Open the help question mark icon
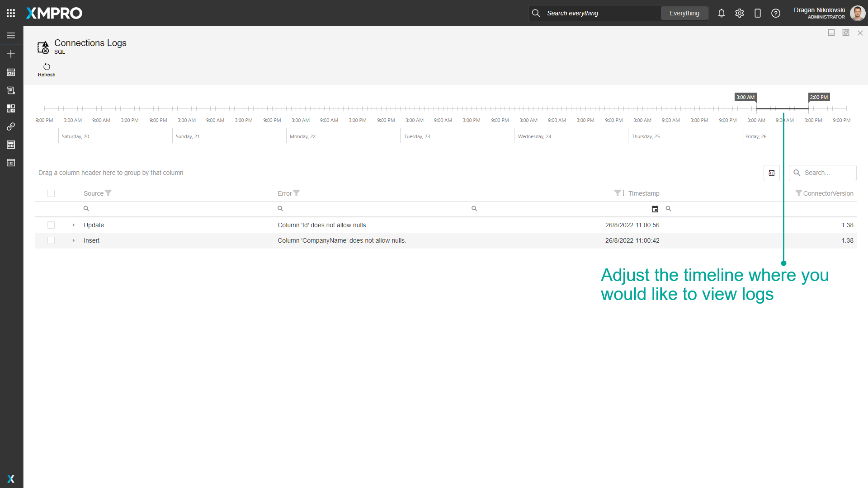Screen dimensions: 868x488 pyautogui.click(x=776, y=13)
